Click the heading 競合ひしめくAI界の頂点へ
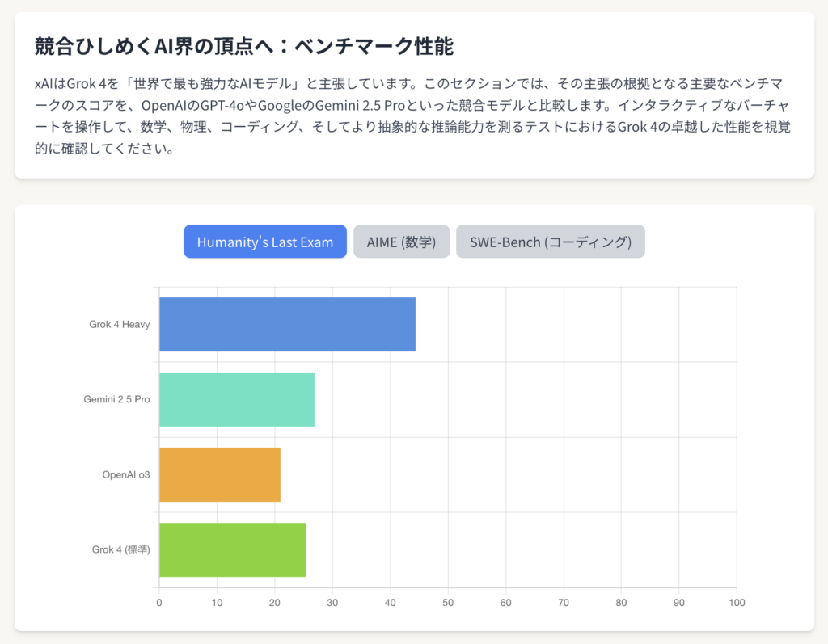This screenshot has width=828, height=644. [x=244, y=46]
